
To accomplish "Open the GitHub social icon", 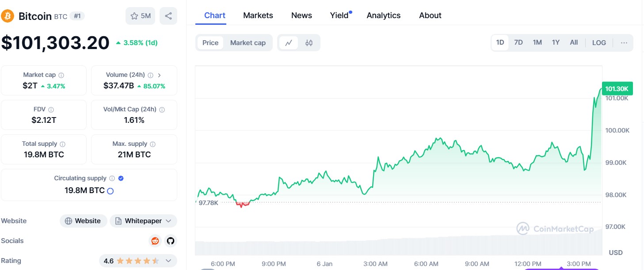I will pyautogui.click(x=171, y=241).
